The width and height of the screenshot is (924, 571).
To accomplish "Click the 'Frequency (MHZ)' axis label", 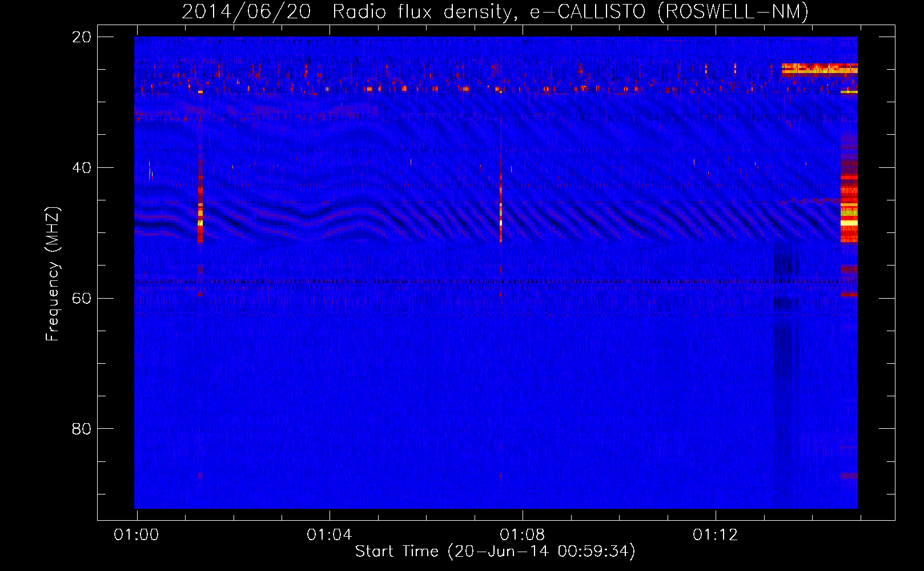I will 53,274.
